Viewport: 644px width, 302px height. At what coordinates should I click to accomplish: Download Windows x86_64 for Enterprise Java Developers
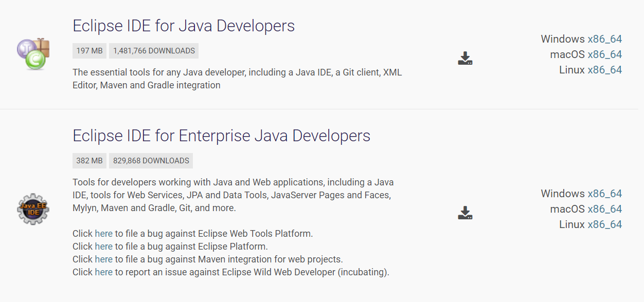tap(604, 194)
